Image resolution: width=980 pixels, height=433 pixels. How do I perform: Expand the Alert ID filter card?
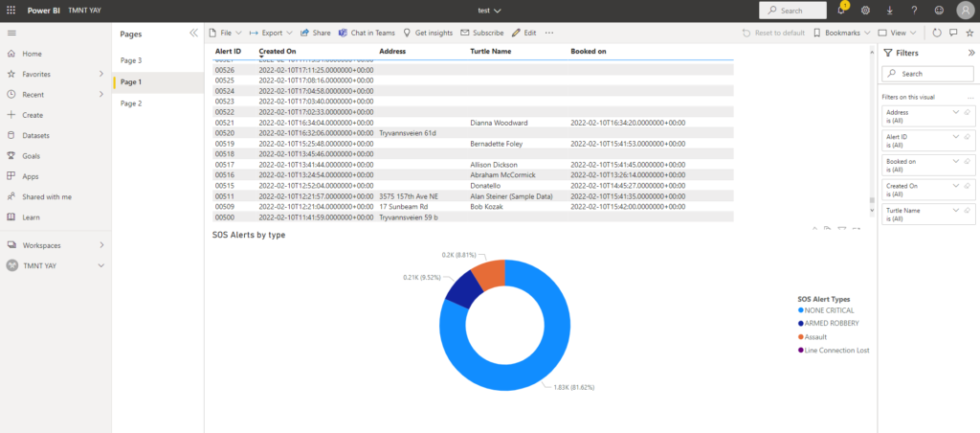(x=955, y=136)
